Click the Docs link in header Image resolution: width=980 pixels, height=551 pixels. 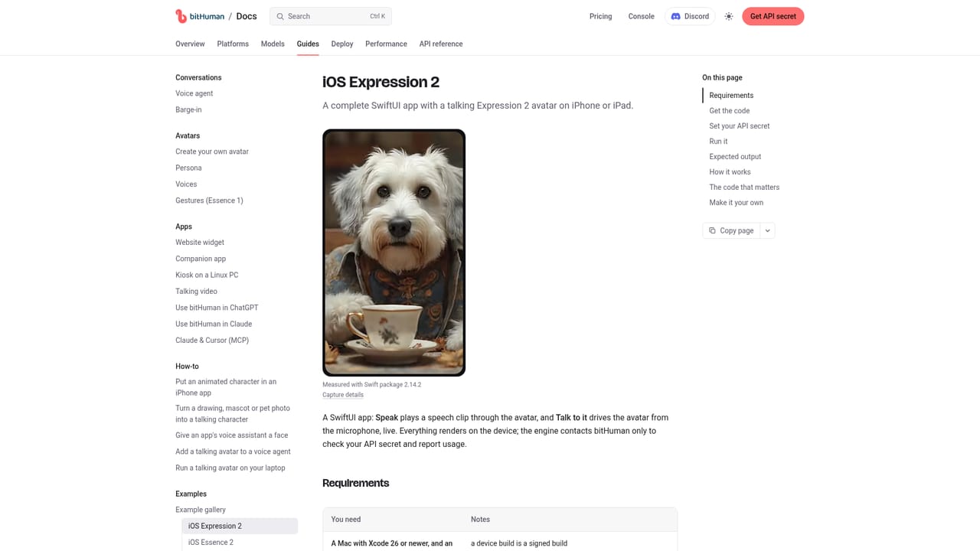click(247, 16)
